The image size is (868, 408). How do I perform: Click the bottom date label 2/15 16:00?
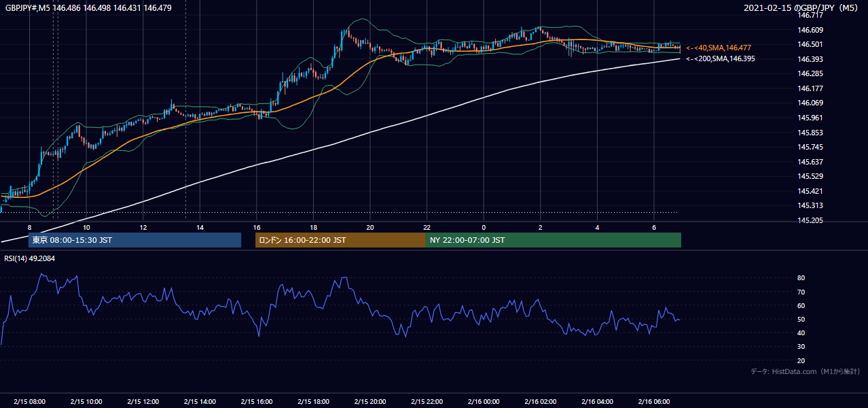point(256,402)
